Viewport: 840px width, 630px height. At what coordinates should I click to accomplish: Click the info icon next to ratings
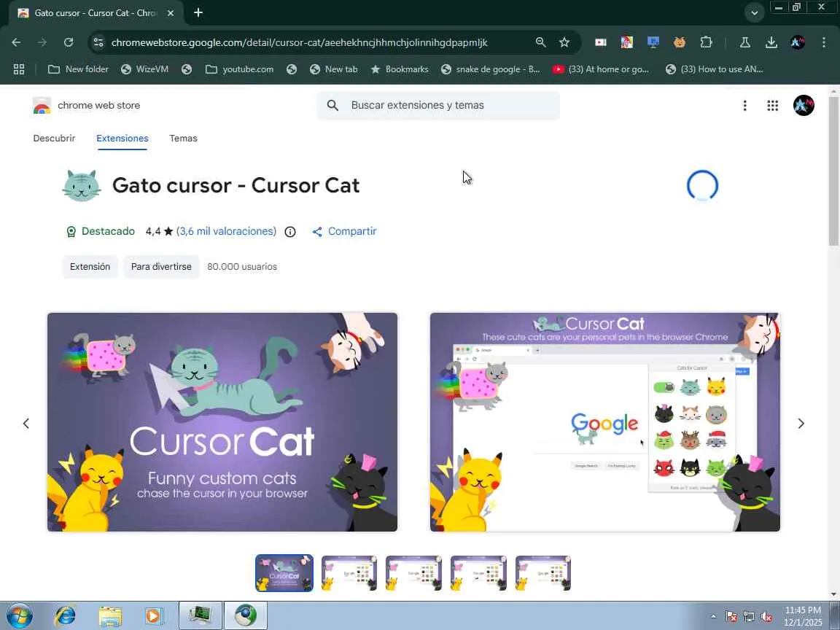(x=290, y=231)
